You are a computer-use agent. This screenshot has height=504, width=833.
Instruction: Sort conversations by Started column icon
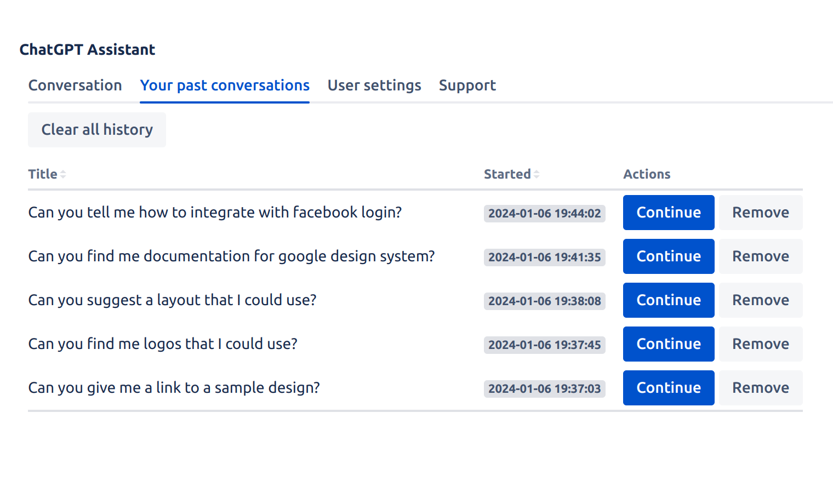537,174
